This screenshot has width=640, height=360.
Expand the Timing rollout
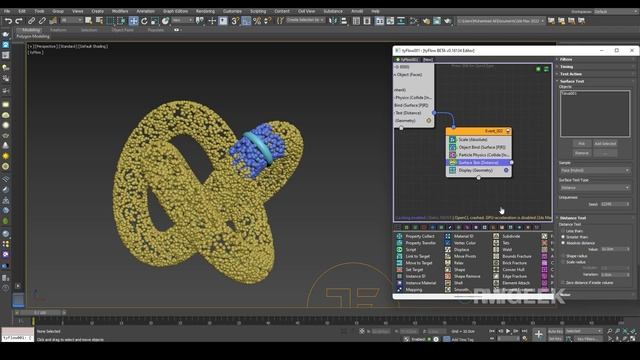click(567, 67)
